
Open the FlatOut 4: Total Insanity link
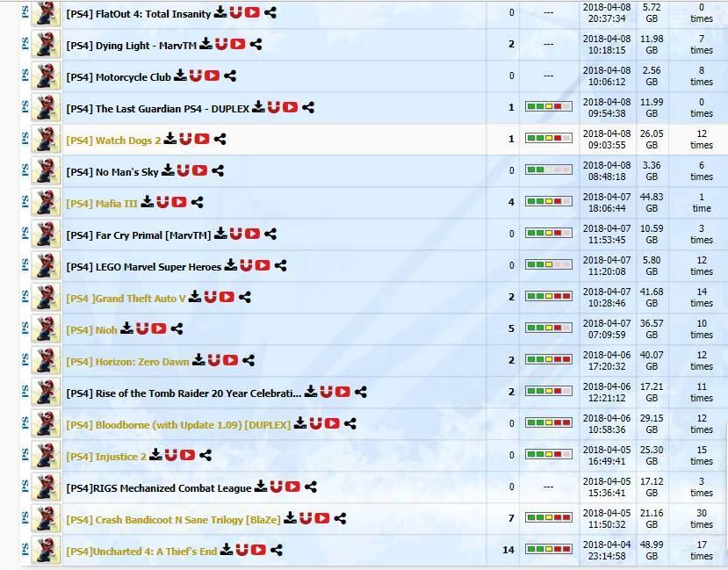(x=139, y=14)
